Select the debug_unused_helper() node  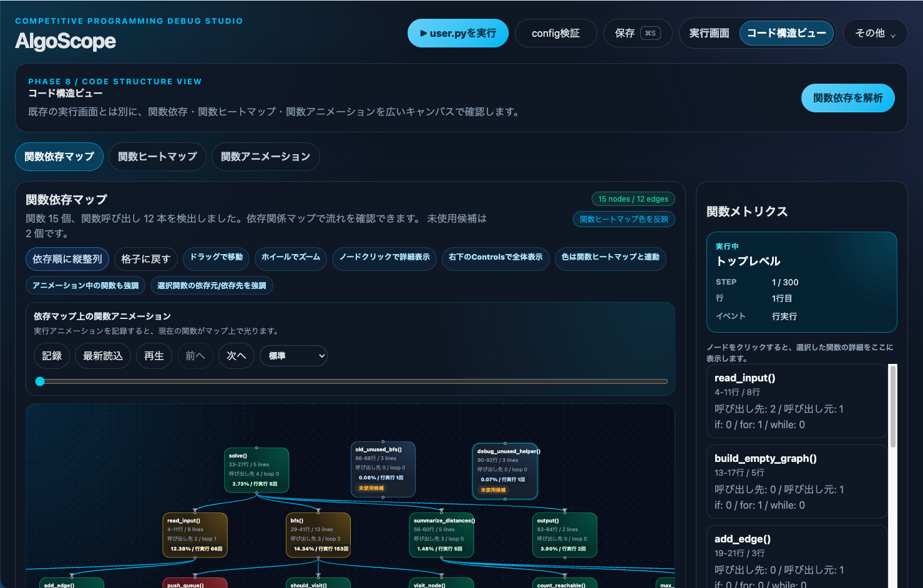pos(505,471)
